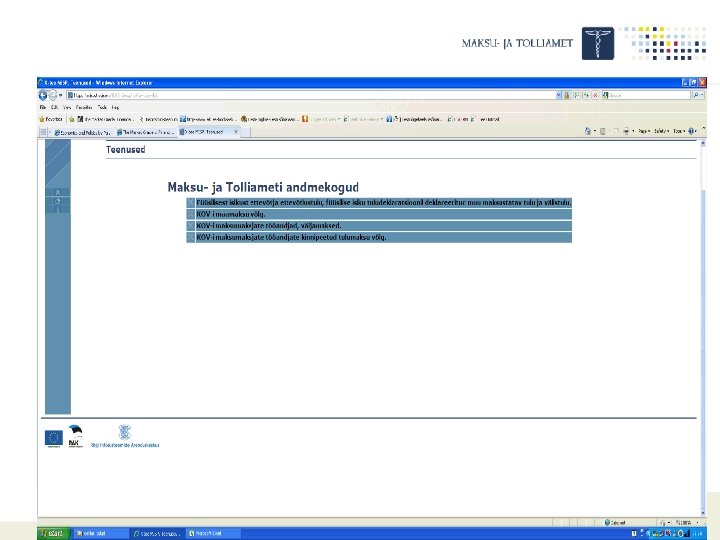Click the X icon in left blue sidebar

pyautogui.click(x=58, y=192)
